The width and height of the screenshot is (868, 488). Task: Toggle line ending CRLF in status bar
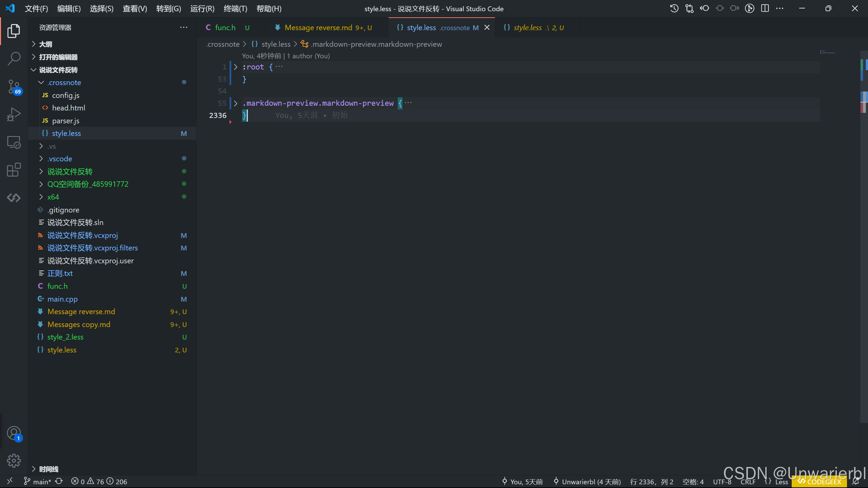click(x=748, y=482)
